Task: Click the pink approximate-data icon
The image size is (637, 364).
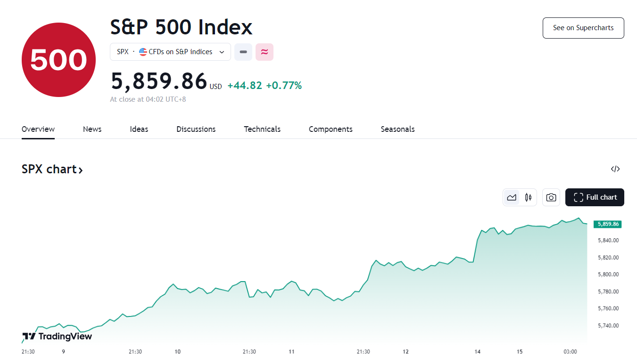Action: coord(265,52)
